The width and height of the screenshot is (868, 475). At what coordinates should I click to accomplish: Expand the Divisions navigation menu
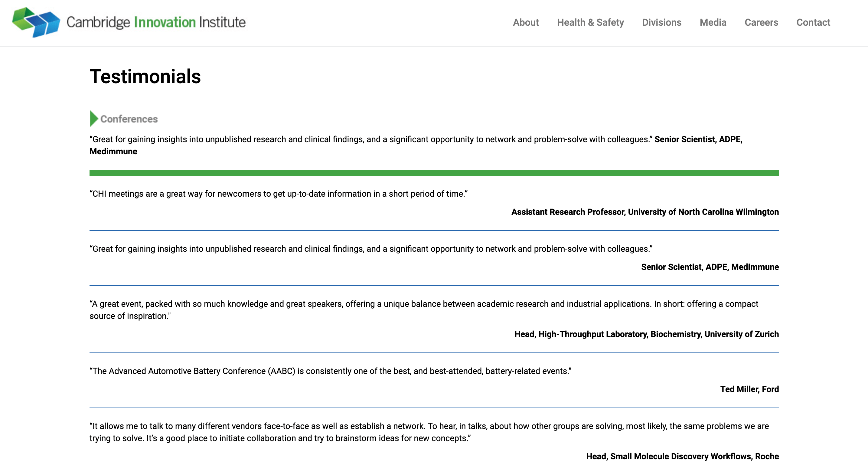[661, 23]
